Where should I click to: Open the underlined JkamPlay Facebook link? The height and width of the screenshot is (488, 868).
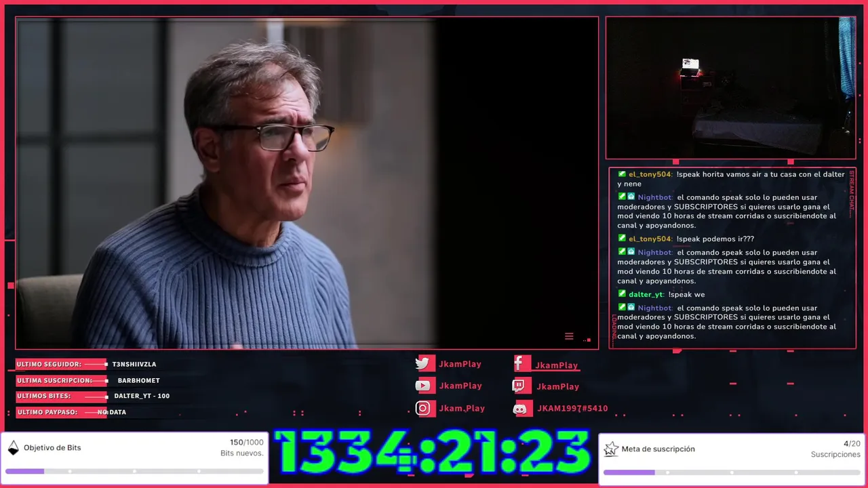click(557, 365)
